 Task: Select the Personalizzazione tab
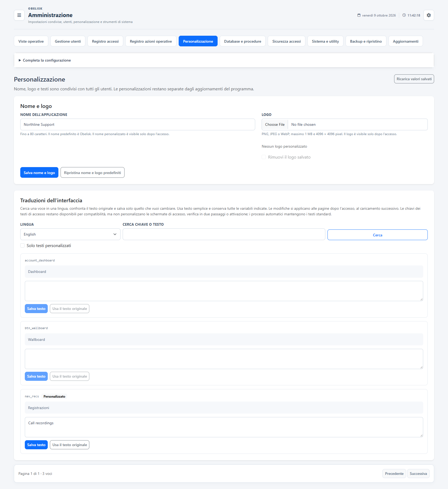point(198,41)
